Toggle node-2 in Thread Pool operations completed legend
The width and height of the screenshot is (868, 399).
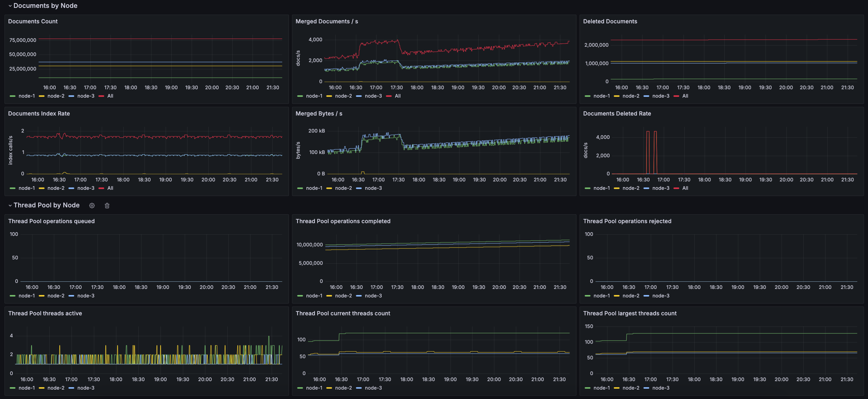coord(343,296)
